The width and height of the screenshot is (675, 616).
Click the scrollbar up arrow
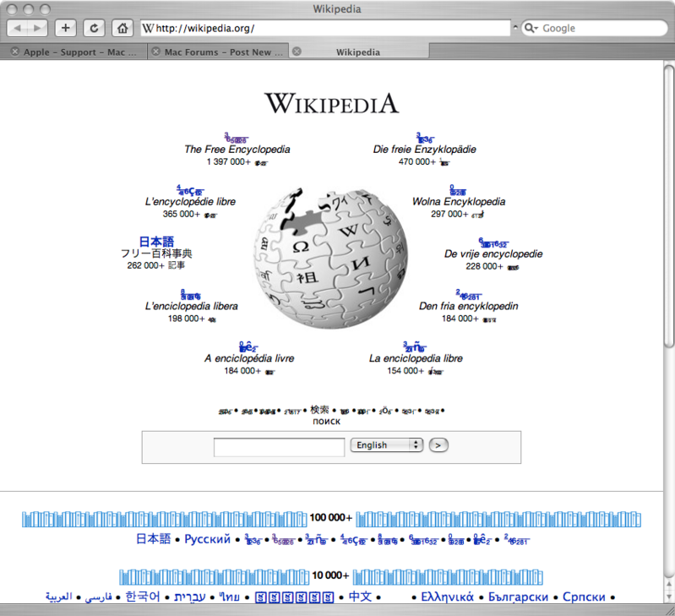pyautogui.click(x=668, y=584)
